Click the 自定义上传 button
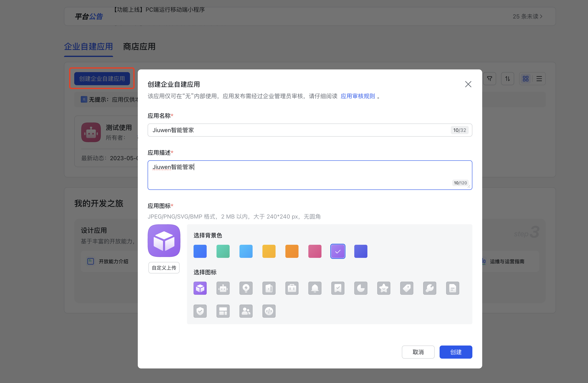The width and height of the screenshot is (588, 383). click(164, 267)
